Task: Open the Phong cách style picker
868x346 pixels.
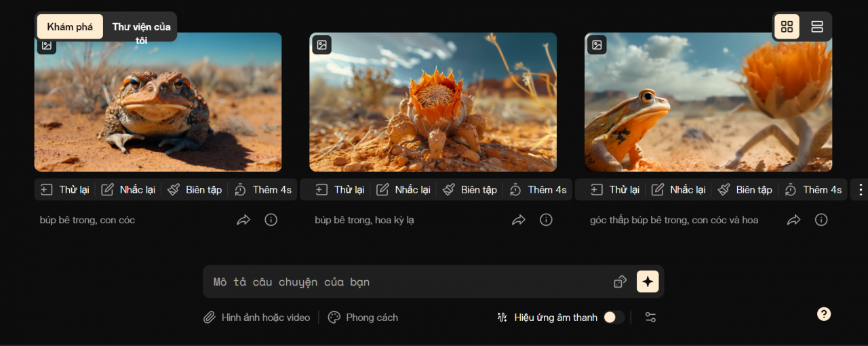Action: (x=363, y=318)
